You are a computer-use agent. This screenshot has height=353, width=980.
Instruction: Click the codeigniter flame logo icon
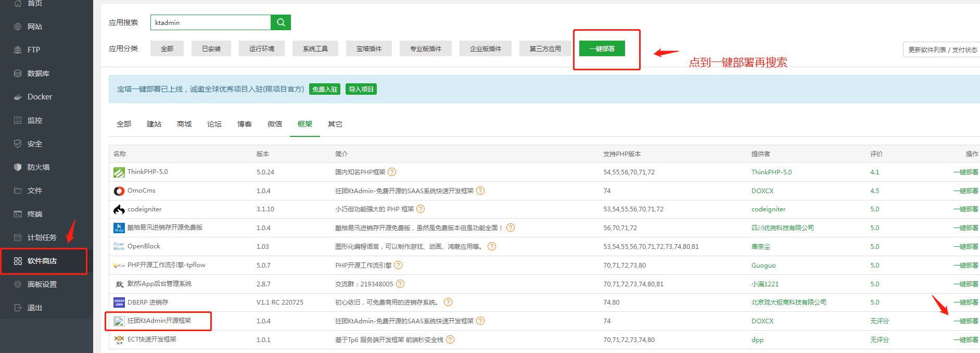pos(119,209)
